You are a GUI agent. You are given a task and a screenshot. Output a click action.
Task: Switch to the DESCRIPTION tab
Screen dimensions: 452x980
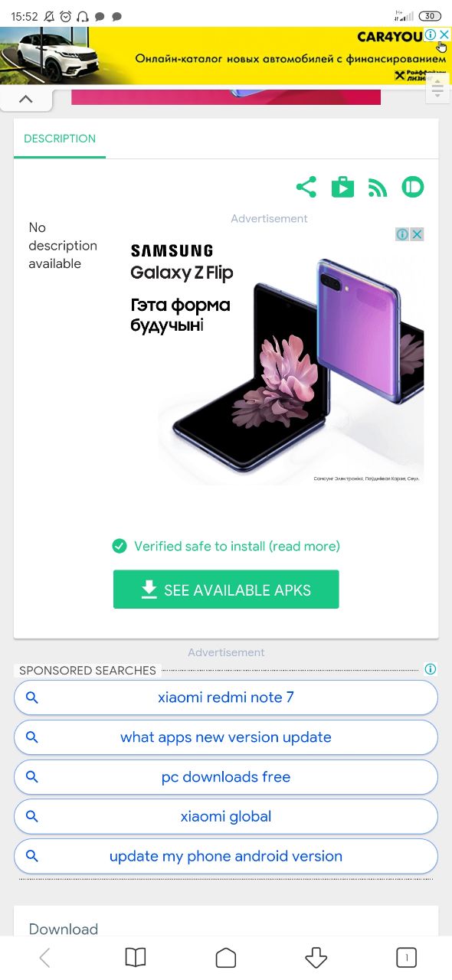(60, 139)
